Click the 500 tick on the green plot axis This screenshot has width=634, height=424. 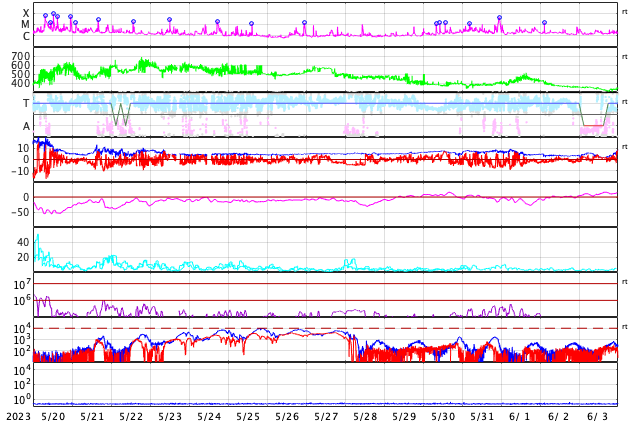(x=21, y=74)
